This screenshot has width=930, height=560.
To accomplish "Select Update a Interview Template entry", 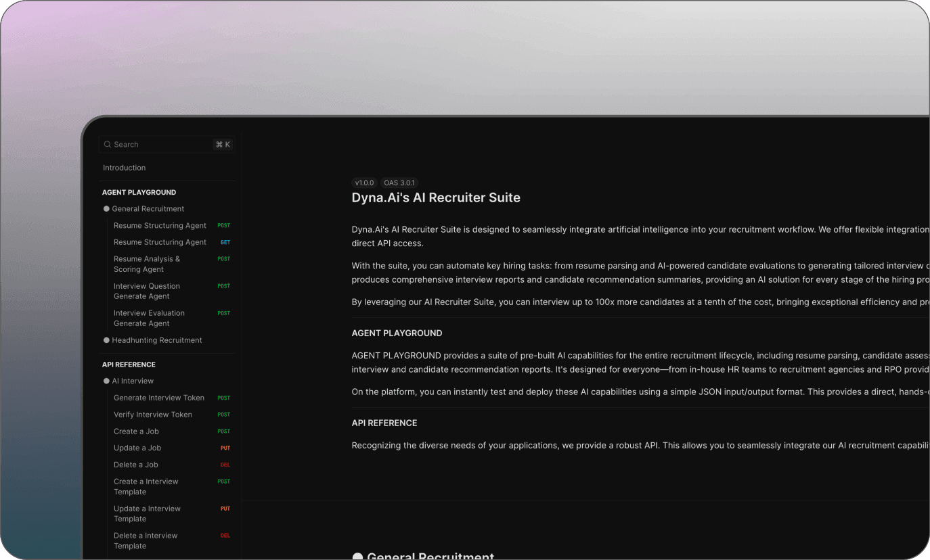I will [x=147, y=513].
